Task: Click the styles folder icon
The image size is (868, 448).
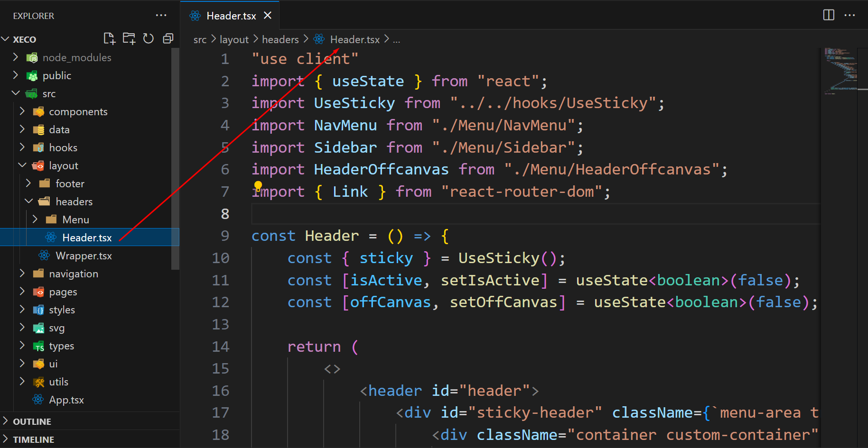Action: click(38, 310)
